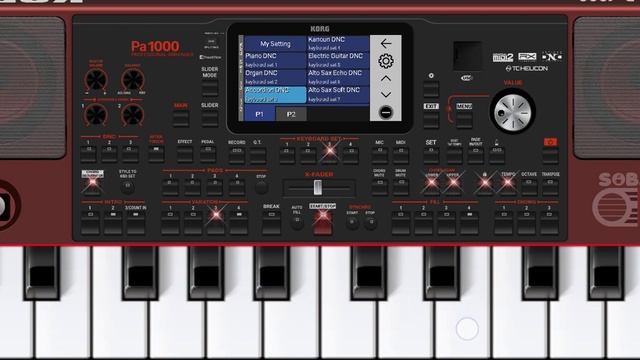
Task: Turn the VALUE dial
Action: pyautogui.click(x=513, y=111)
